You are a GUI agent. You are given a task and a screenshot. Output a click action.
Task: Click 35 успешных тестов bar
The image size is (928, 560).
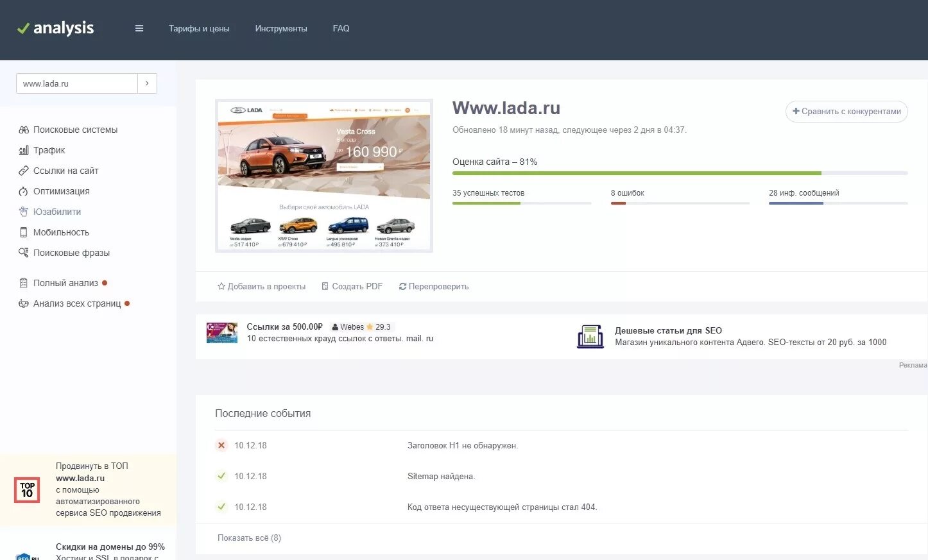(x=522, y=203)
